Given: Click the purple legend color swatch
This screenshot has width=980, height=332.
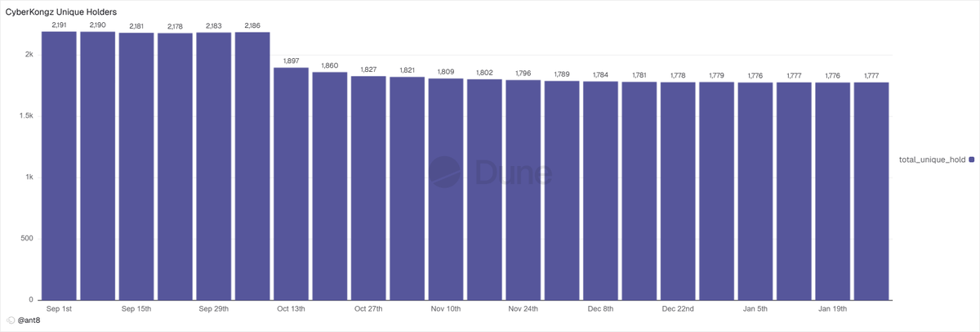Looking at the screenshot, I should (x=971, y=159).
